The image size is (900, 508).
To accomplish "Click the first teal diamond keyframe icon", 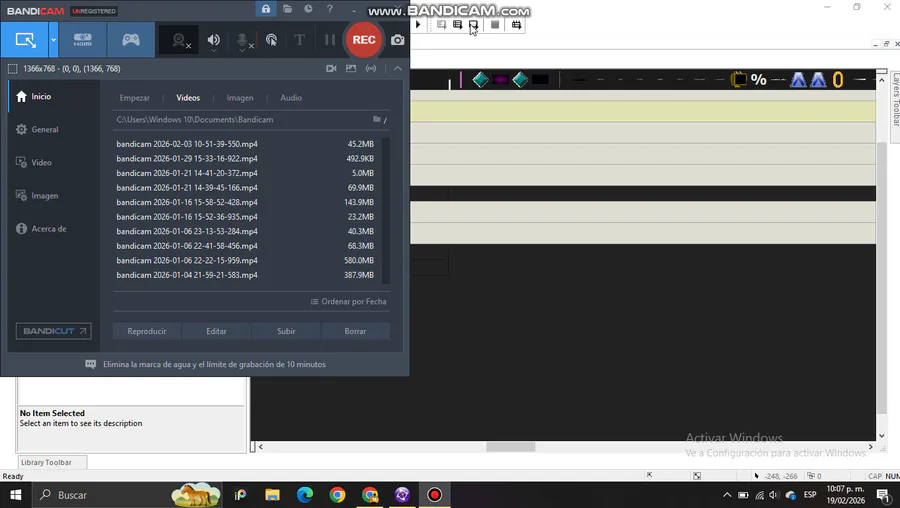I will 480,80.
